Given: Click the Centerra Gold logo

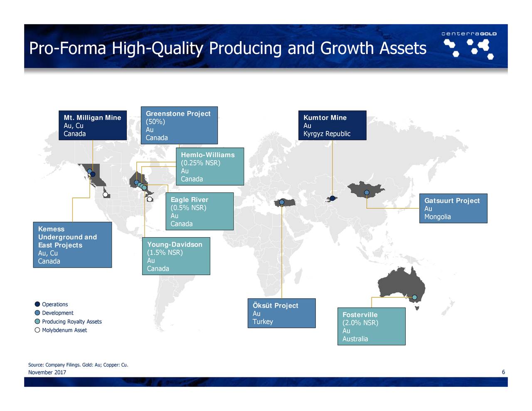Looking at the screenshot, I should pyautogui.click(x=469, y=45).
